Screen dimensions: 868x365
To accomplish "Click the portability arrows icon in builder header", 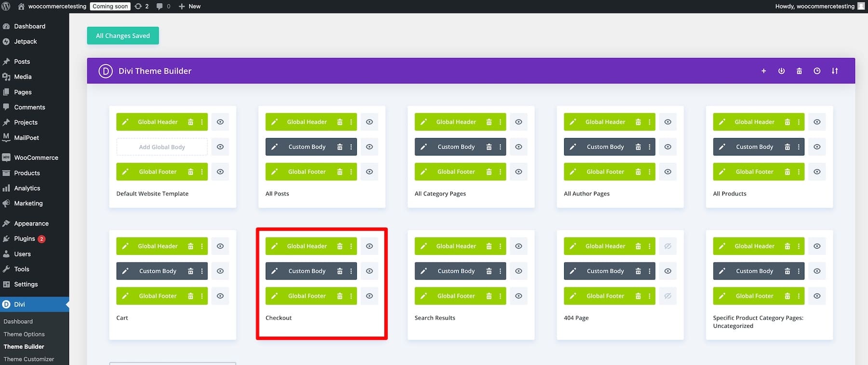I will point(834,71).
